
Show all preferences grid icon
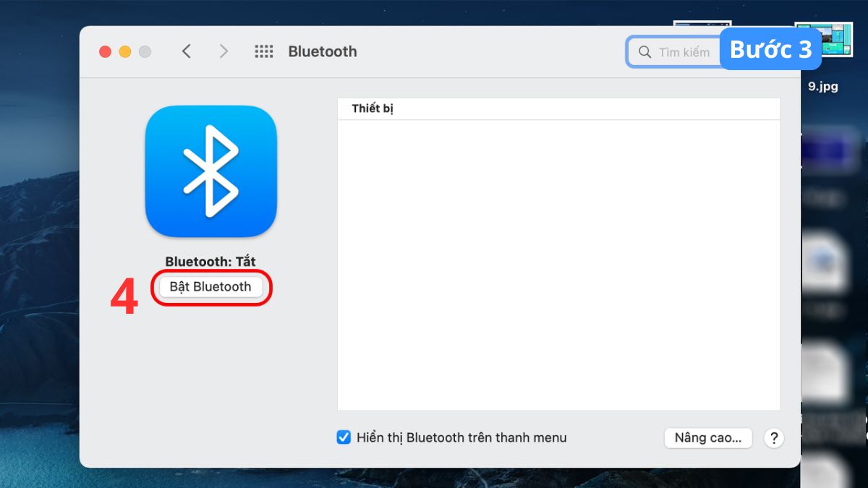point(264,51)
